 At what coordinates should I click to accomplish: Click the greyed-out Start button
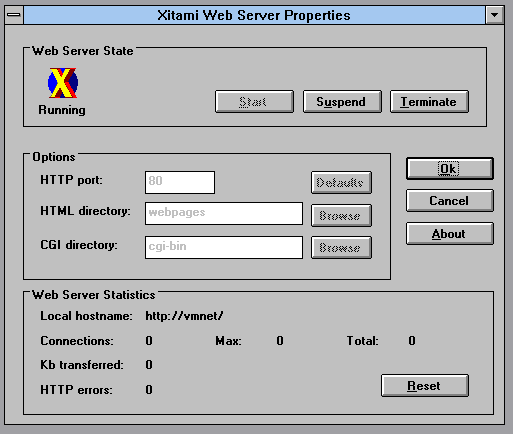pyautogui.click(x=254, y=101)
